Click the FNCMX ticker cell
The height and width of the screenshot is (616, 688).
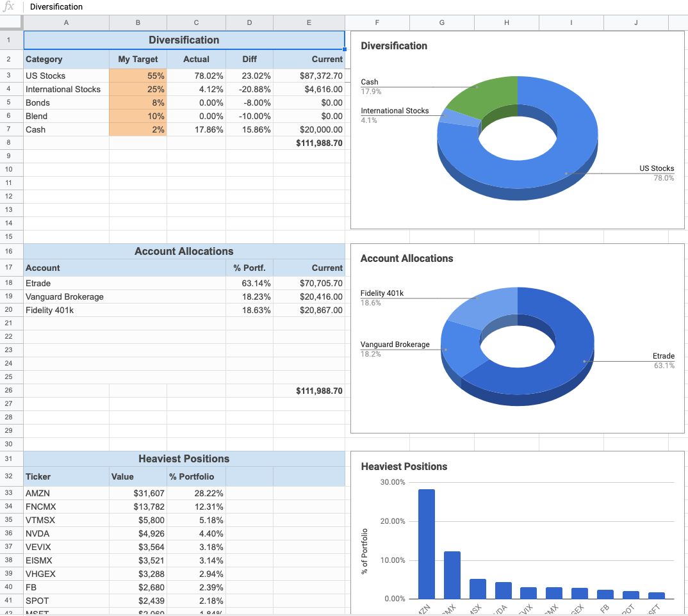[66, 507]
